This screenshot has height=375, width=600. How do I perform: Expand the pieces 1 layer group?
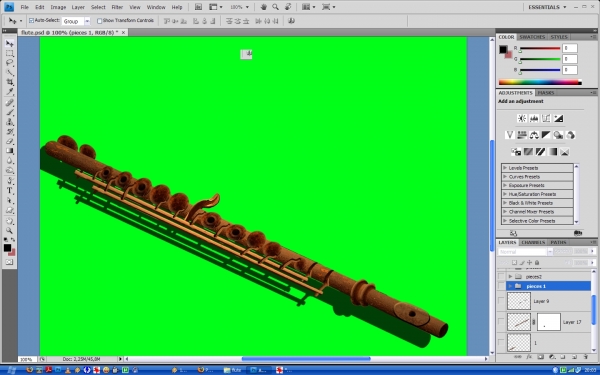point(510,286)
